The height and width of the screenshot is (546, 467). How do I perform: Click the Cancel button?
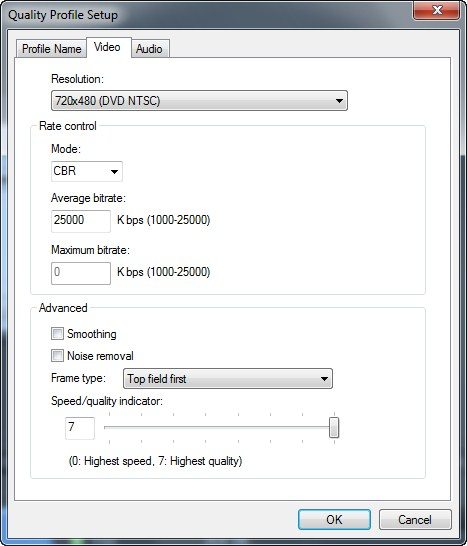coord(415,520)
